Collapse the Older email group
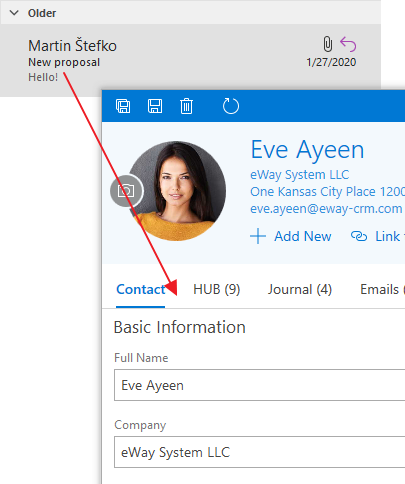The width and height of the screenshot is (405, 484). click(x=14, y=13)
